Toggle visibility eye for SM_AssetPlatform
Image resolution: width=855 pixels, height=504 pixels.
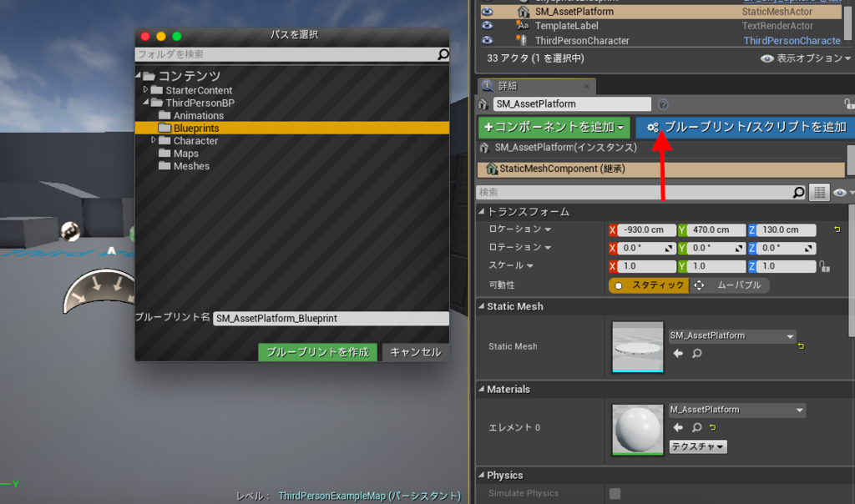pos(487,12)
